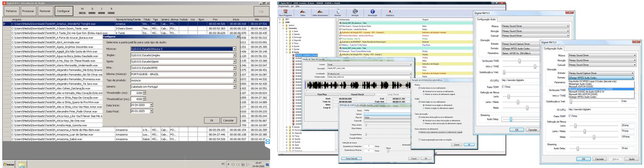Click Configuração Áudio tab in back window
The height and width of the screenshot is (168, 644).
pyautogui.click(x=486, y=19)
